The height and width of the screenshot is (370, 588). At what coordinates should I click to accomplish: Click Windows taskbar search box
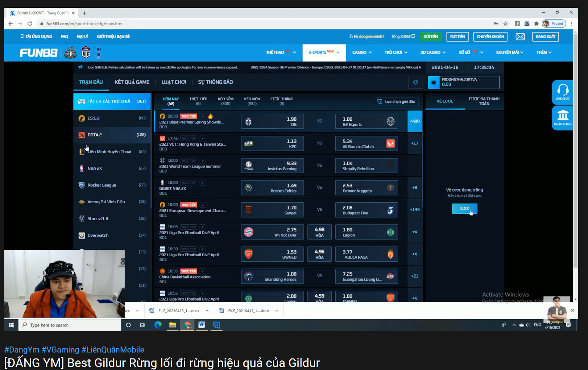(70, 325)
